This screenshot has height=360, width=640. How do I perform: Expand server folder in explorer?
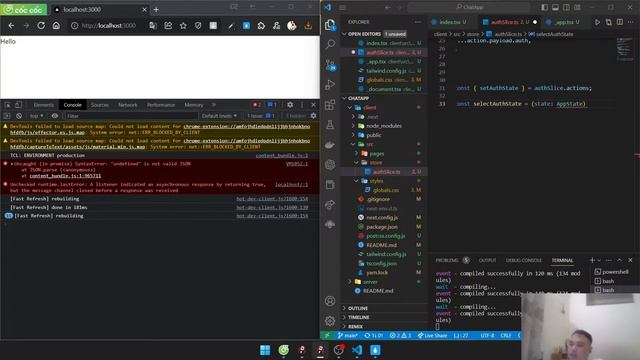370,282
